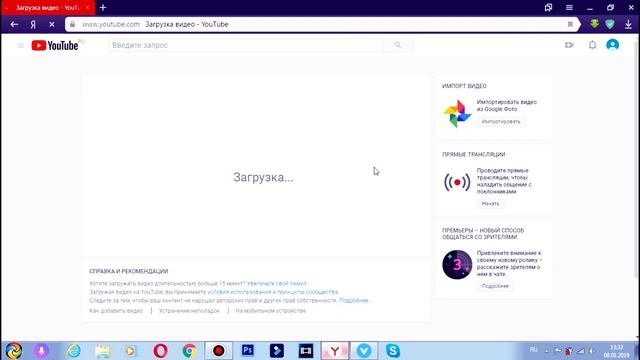Launch Internet Explorer from taskbar
Viewport: 640px width, 360px height.
(x=73, y=351)
